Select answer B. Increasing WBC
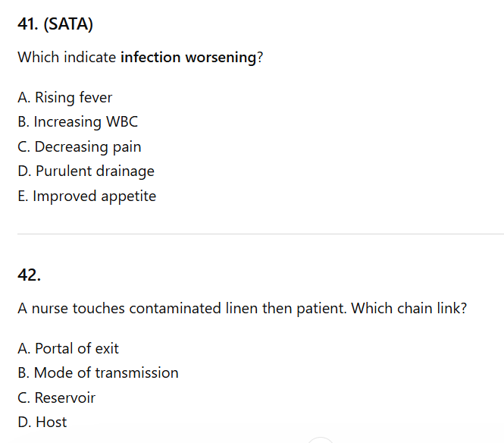 pyautogui.click(x=77, y=121)
